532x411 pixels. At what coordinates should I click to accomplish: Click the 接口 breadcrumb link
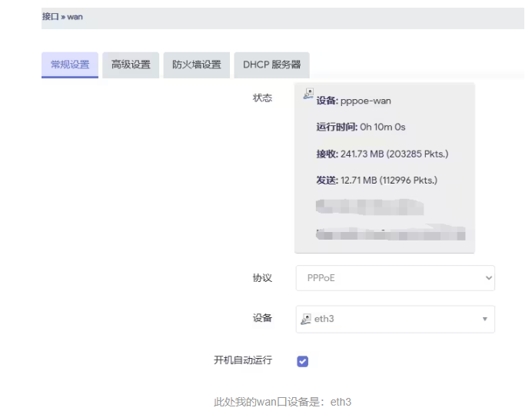(x=50, y=16)
